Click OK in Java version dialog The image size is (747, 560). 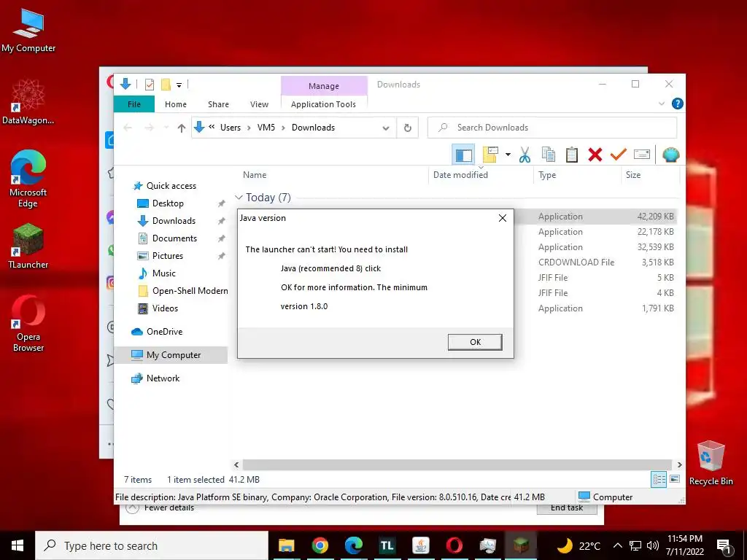pyautogui.click(x=475, y=342)
